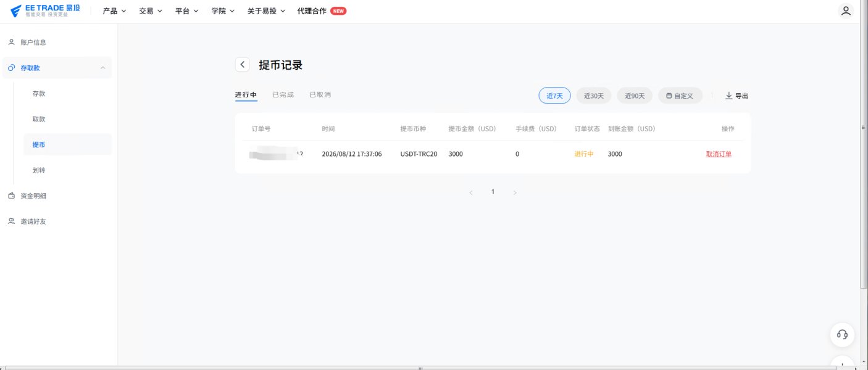Click the EE TRADE logo

45,10
